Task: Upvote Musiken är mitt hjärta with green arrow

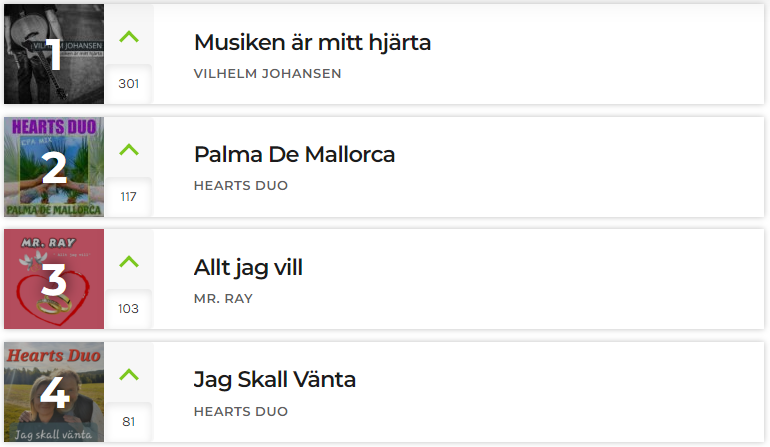Action: [x=129, y=37]
